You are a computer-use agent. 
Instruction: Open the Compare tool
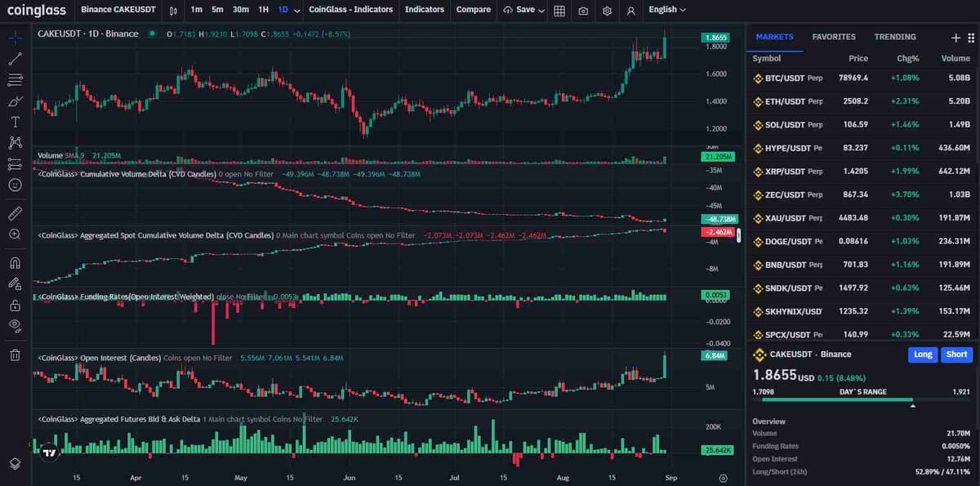pyautogui.click(x=474, y=10)
